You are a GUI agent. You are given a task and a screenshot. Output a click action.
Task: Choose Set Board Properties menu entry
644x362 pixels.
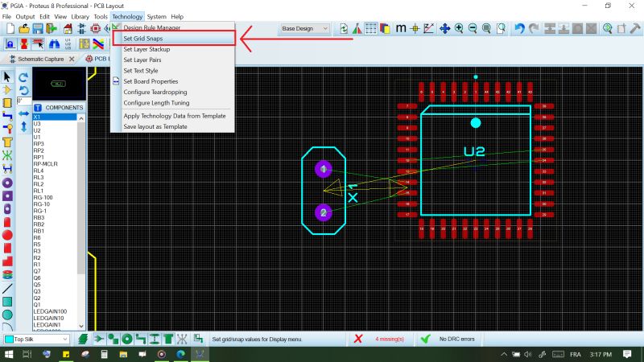click(x=173, y=81)
